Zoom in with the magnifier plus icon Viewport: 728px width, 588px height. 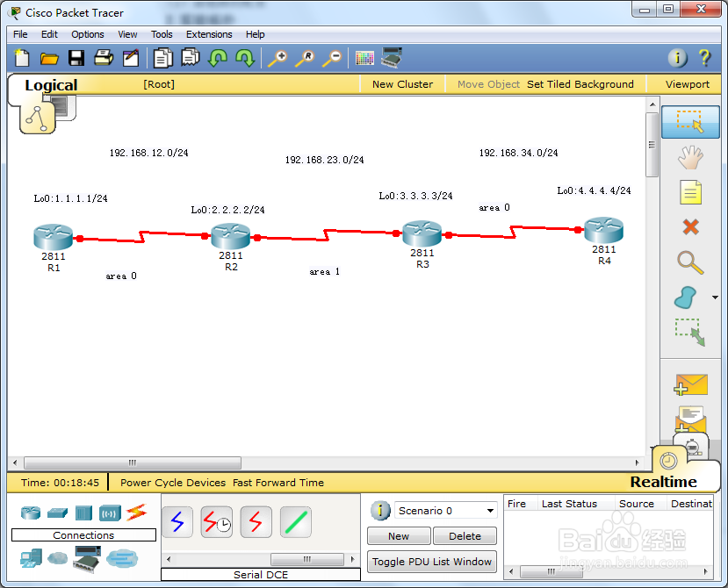(278, 59)
